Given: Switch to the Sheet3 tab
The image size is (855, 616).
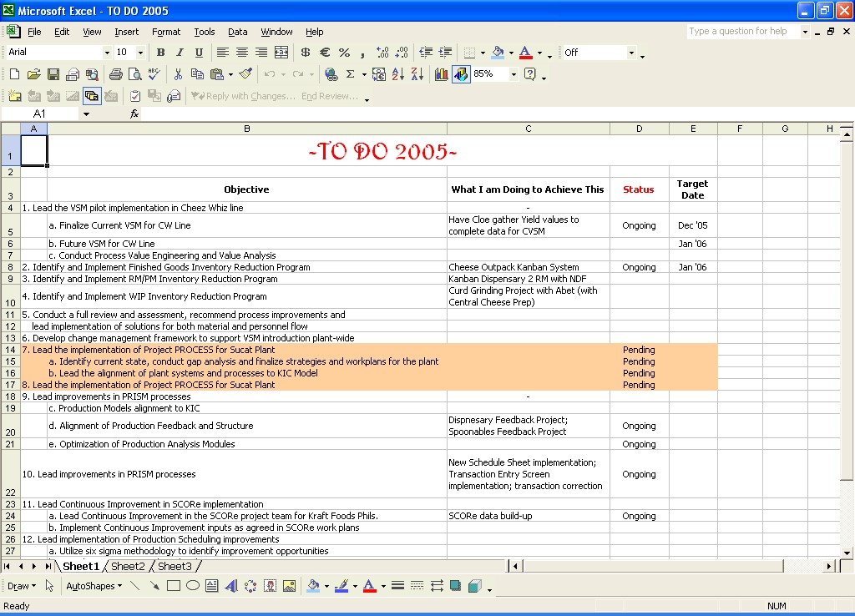Looking at the screenshot, I should [175, 567].
